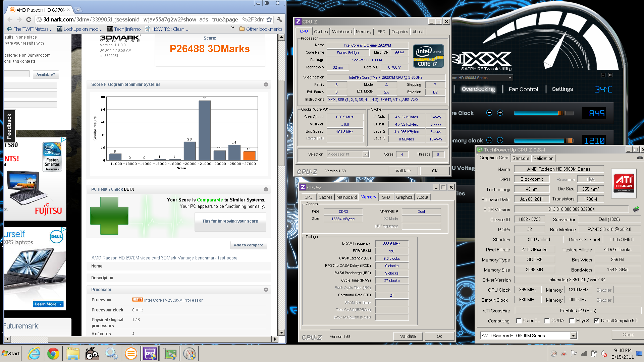The height and width of the screenshot is (362, 644).
Task: Open CPU-Z taskbar icon
Action: point(150,354)
